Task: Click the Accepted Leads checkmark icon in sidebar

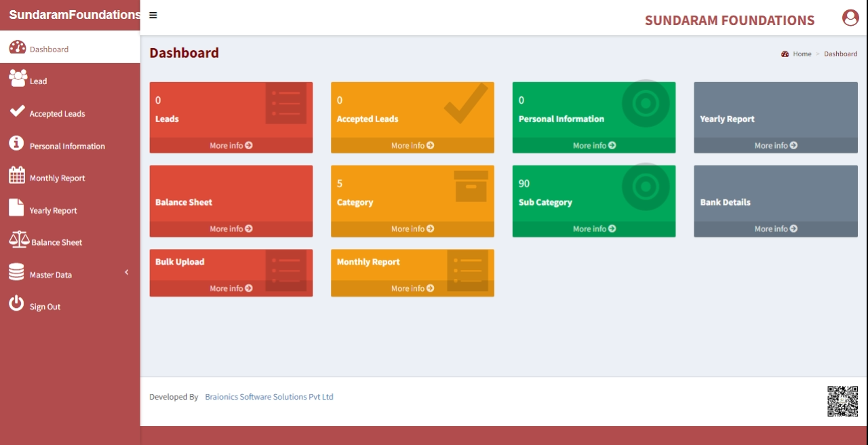Action: [x=18, y=111]
